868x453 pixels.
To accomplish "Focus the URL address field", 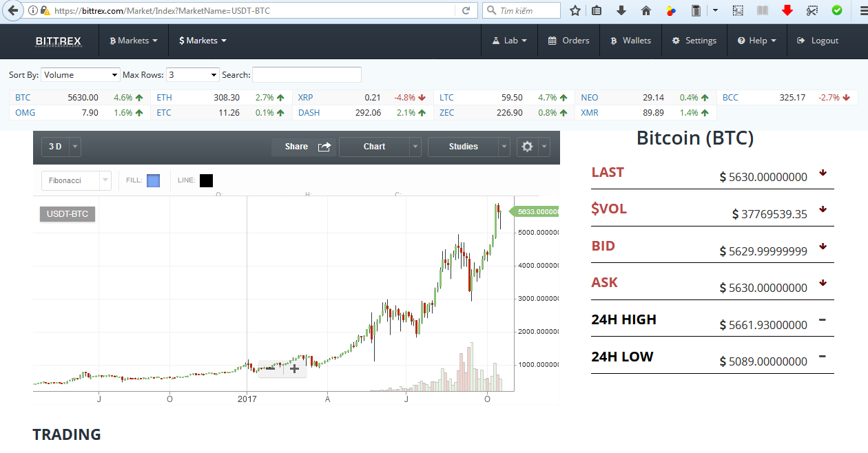I will 254,10.
